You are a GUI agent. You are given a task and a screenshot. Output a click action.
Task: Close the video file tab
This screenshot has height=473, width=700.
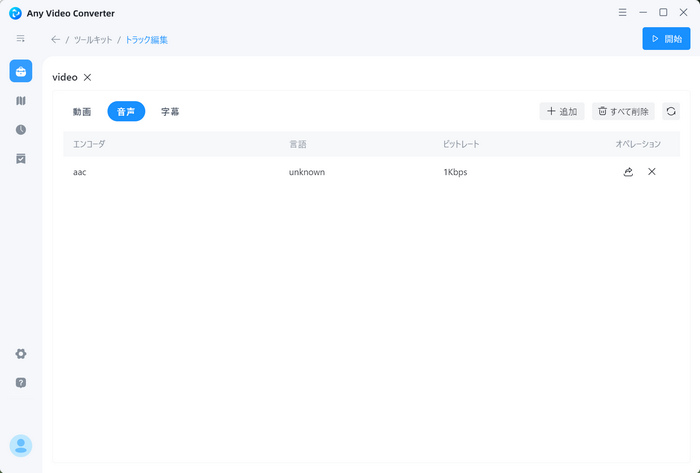(88, 78)
